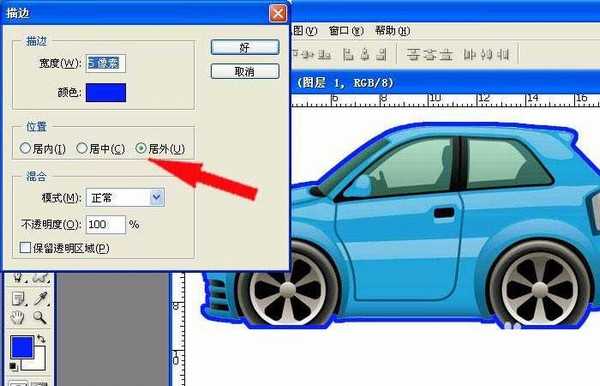Open the 模式(M) blend mode dropdown

(126, 197)
